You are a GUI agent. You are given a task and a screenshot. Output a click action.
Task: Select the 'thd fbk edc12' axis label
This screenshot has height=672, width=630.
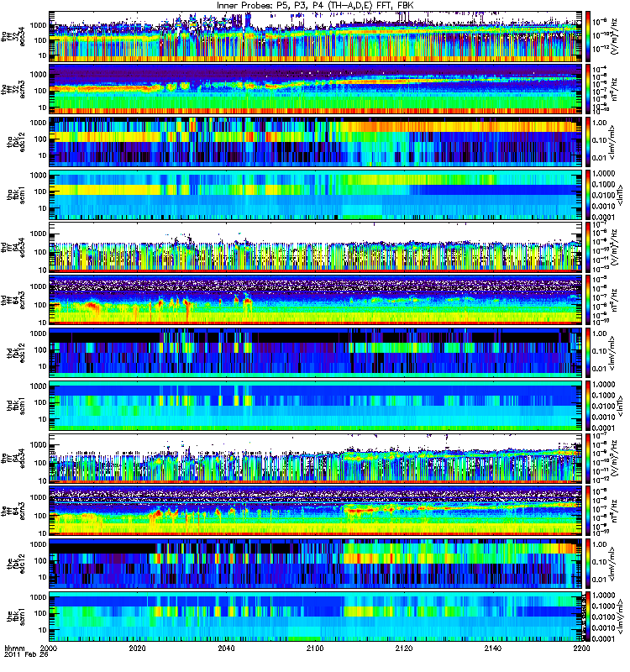coord(17,353)
